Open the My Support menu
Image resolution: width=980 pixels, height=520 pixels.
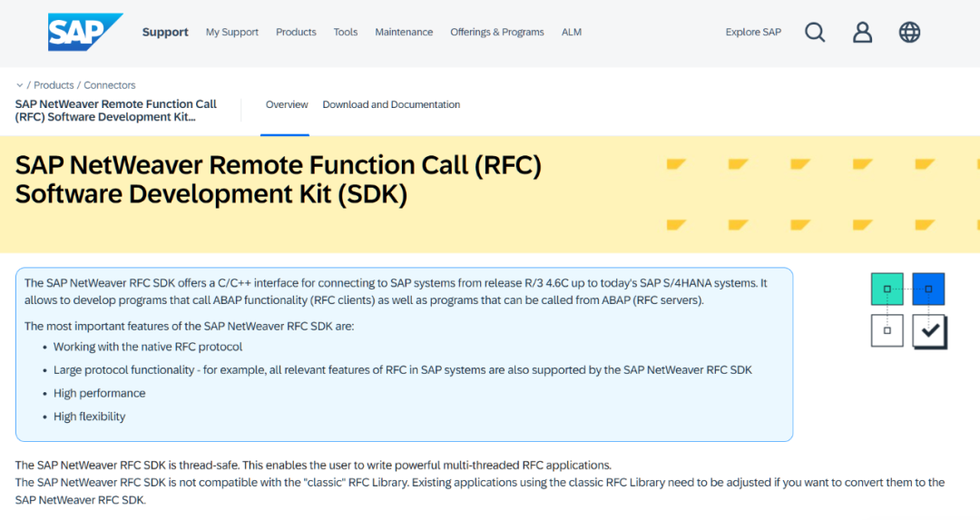232,32
